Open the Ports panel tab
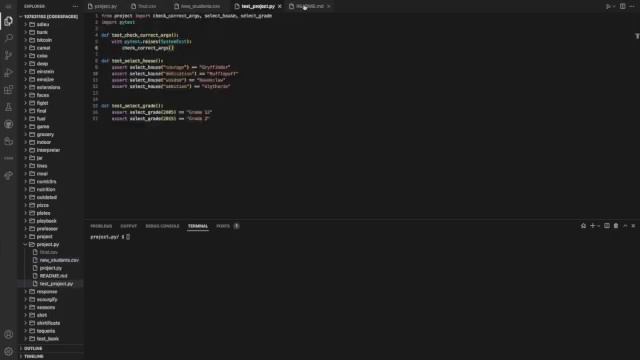The width and height of the screenshot is (640, 360). 223,226
